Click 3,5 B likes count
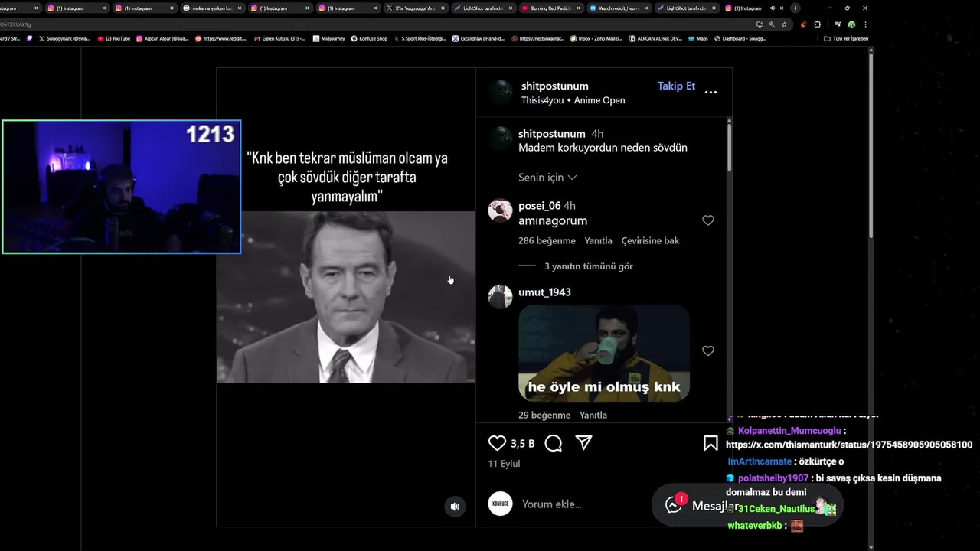 (x=522, y=443)
